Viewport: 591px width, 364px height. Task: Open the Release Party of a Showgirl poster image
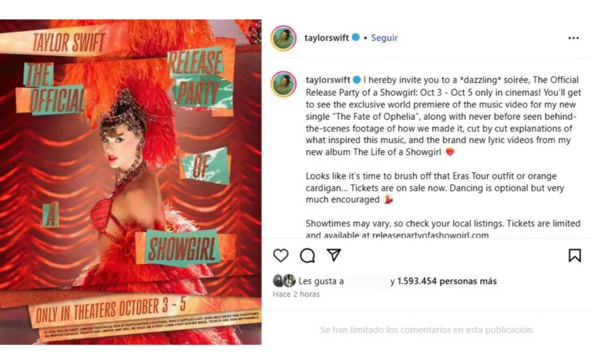131,182
